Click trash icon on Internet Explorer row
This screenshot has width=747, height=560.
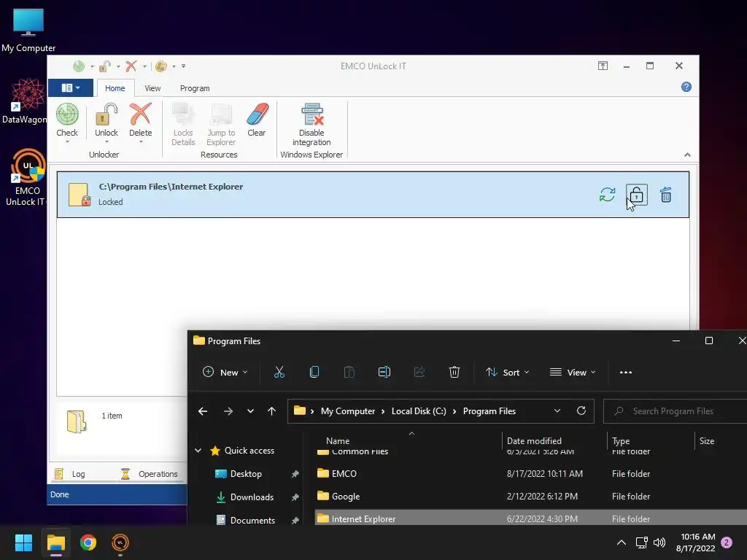666,194
